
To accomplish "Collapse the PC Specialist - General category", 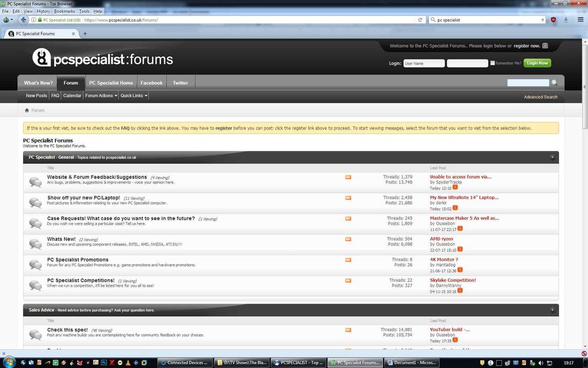I will coord(552,157).
